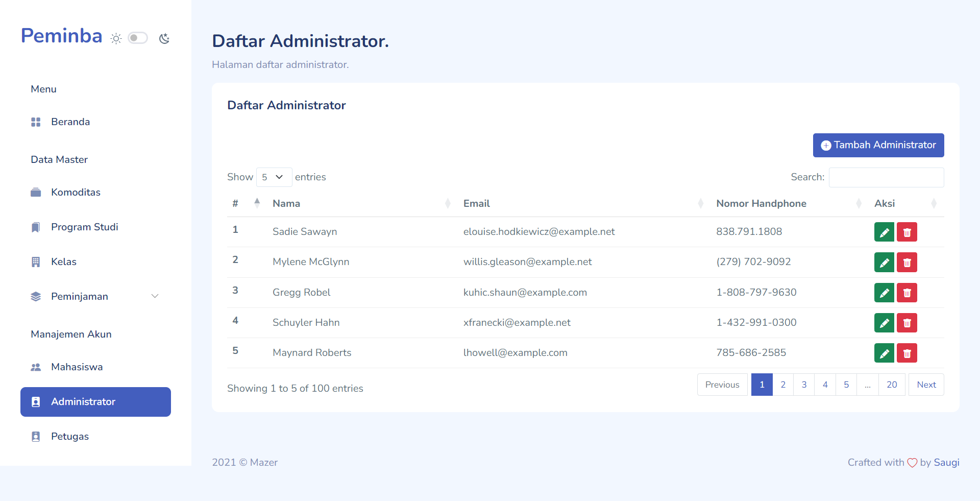Select page 1 in pagination
The image size is (980, 501).
pos(762,385)
